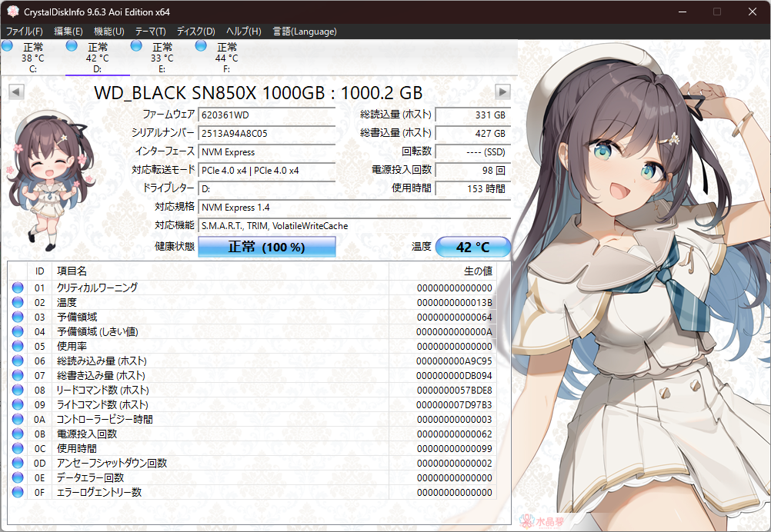
Task: Select raw value 000000000013B of 温度
Action: tap(454, 303)
